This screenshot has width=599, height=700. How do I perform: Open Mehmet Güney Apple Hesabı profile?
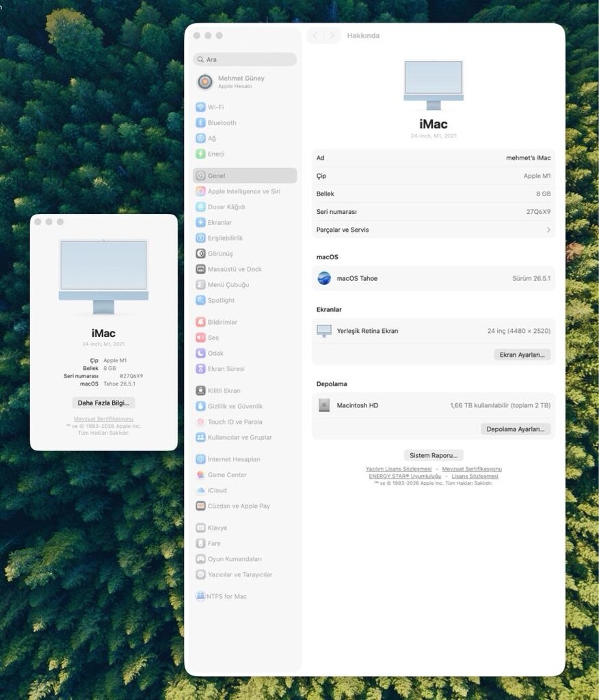click(x=245, y=82)
